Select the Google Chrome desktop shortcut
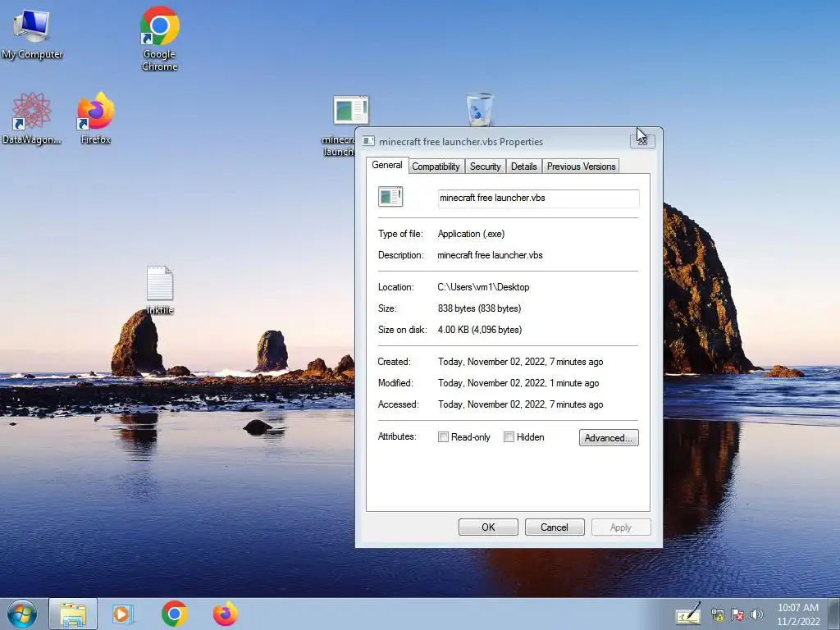Image resolution: width=840 pixels, height=630 pixels. [x=160, y=39]
